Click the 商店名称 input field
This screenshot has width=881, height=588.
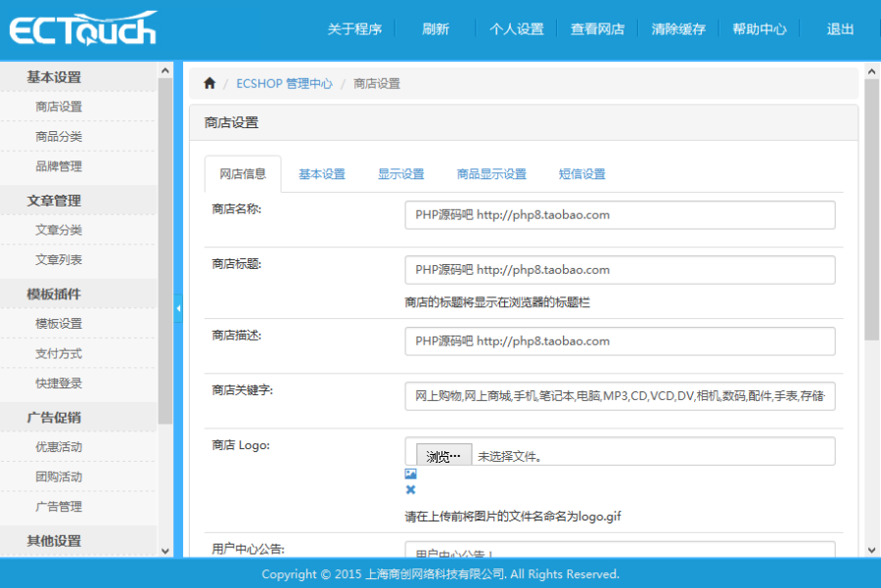[620, 215]
